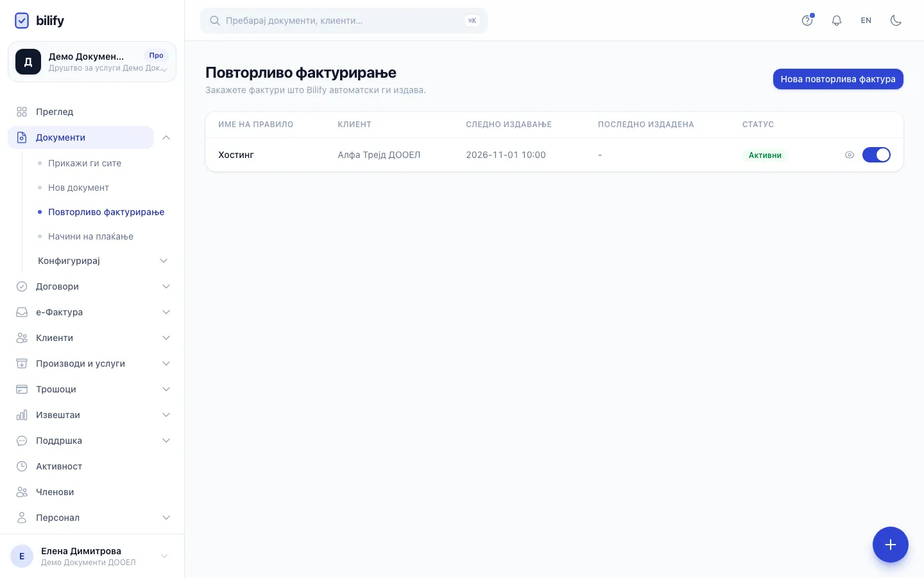Screen dimensions: 924x578
Task: Open the Елена Димитрова user menu
Action: (x=92, y=556)
